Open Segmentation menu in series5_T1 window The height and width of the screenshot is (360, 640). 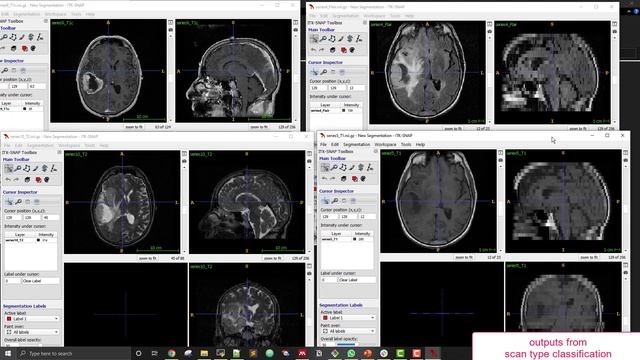click(356, 144)
